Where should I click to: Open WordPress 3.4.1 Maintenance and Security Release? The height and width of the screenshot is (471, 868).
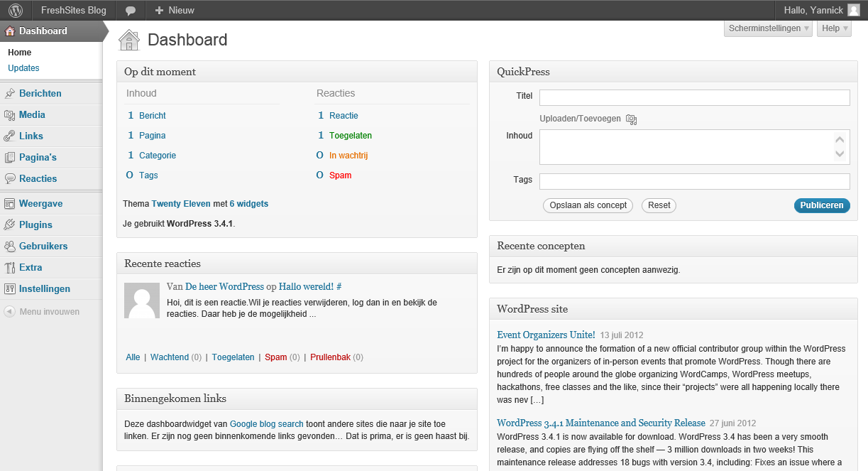(601, 423)
